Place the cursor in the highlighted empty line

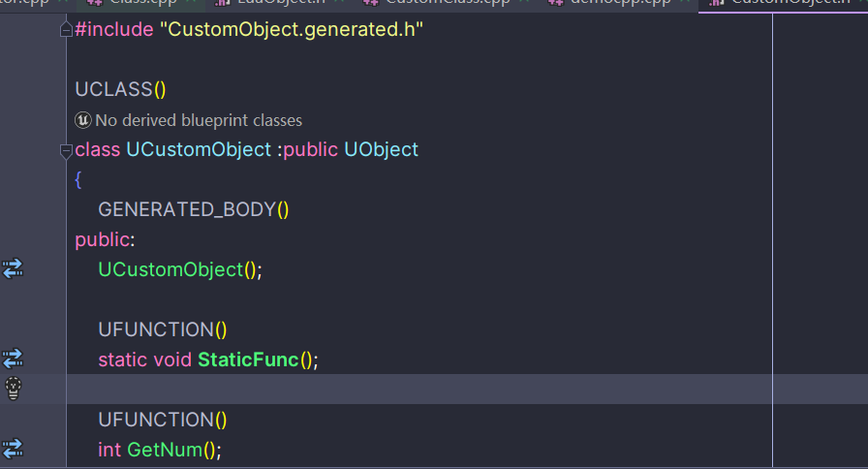387,390
